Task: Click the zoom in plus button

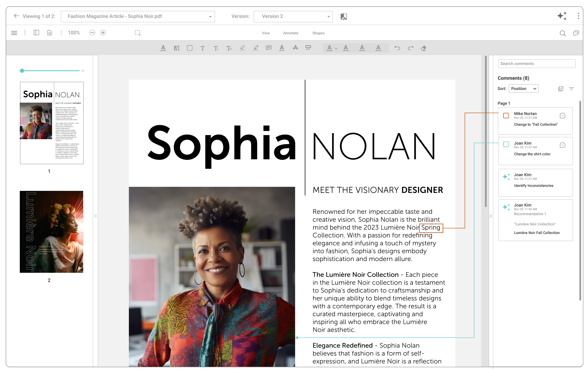Action: (103, 33)
